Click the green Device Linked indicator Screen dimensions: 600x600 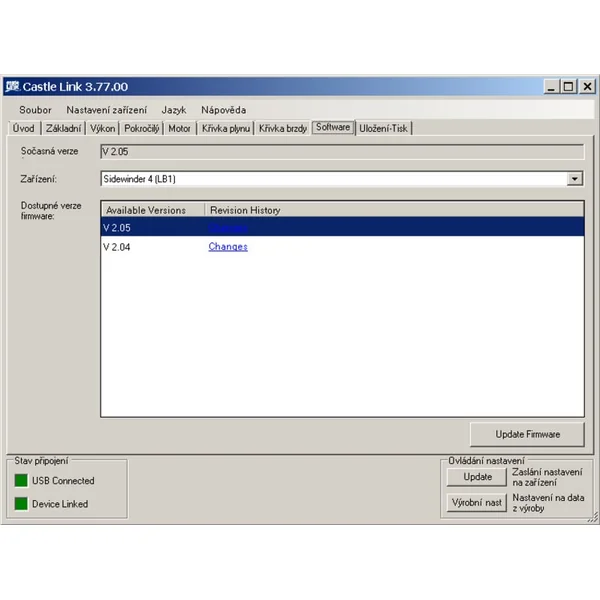tap(20, 504)
